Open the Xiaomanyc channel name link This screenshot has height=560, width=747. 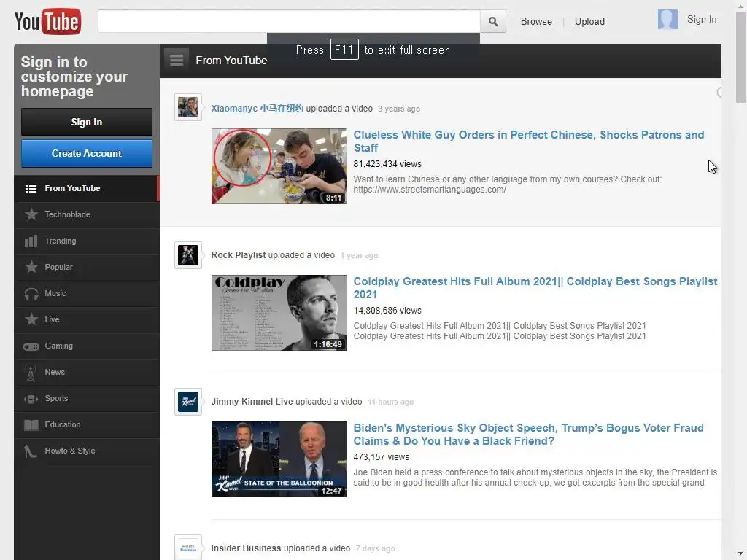258,109
